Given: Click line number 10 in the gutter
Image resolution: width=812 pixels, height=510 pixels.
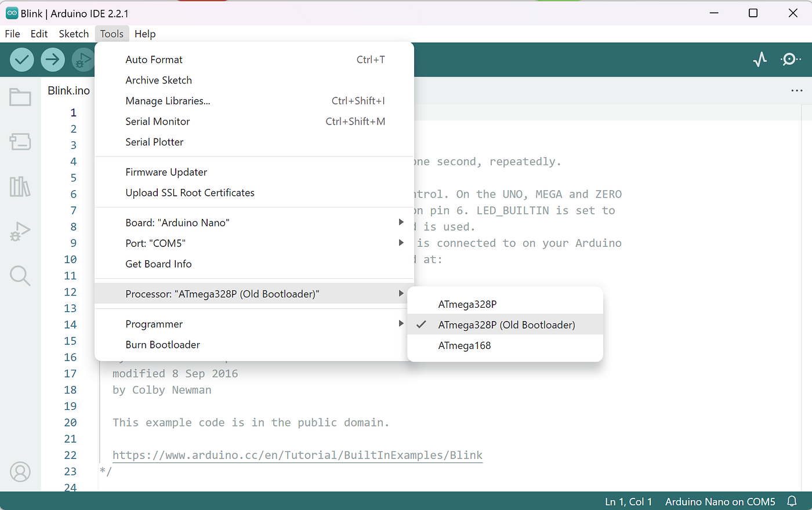Looking at the screenshot, I should tap(70, 259).
